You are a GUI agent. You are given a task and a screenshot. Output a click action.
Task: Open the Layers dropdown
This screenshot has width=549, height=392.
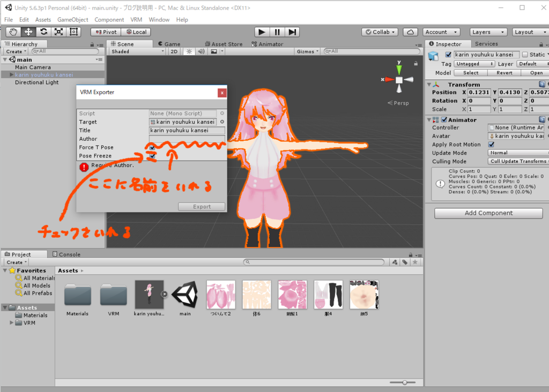point(488,32)
